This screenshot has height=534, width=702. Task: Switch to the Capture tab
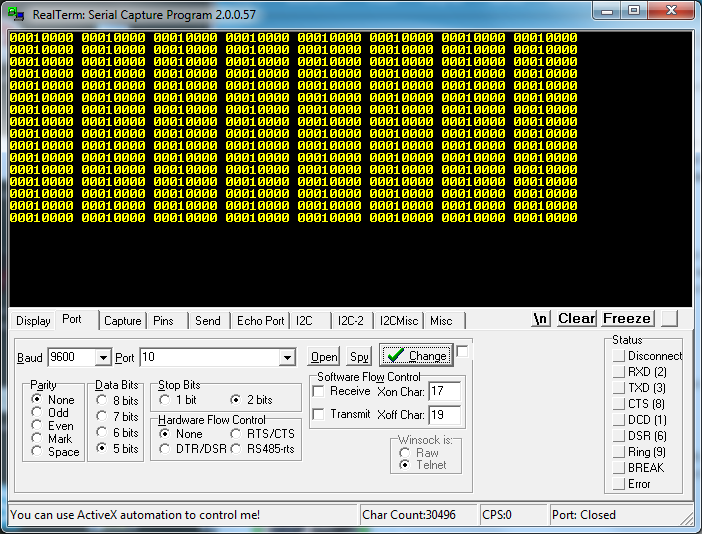tap(122, 321)
